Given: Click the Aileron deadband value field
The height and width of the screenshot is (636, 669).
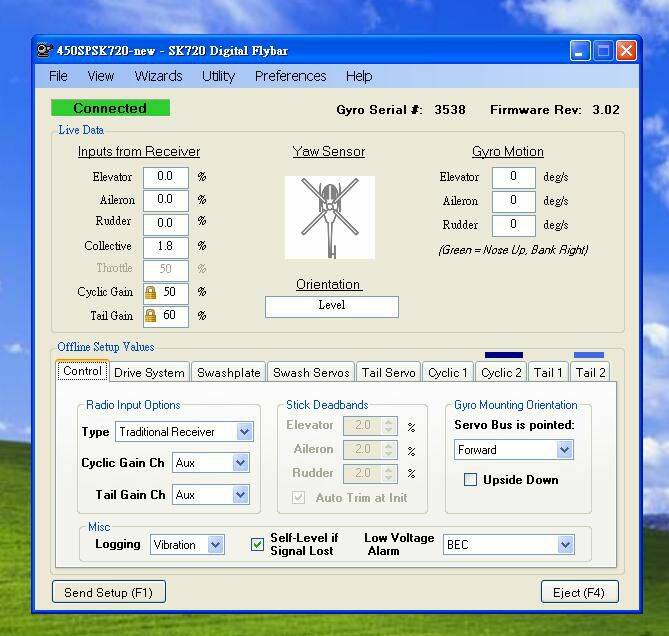Looking at the screenshot, I should [x=363, y=449].
